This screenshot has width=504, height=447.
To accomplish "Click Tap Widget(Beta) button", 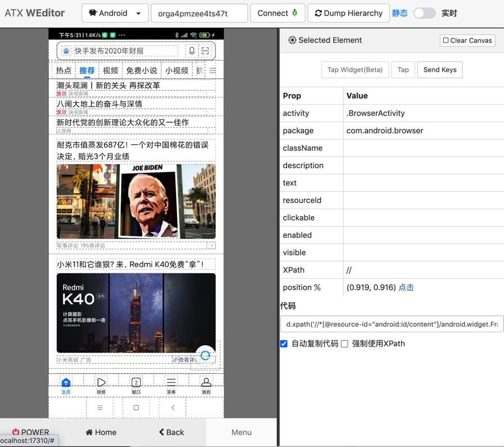I will (x=355, y=70).
